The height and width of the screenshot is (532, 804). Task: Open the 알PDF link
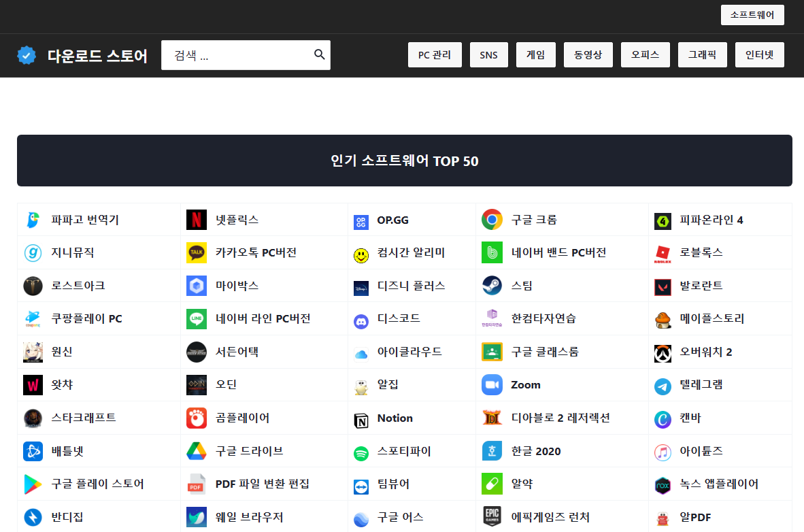click(x=695, y=517)
